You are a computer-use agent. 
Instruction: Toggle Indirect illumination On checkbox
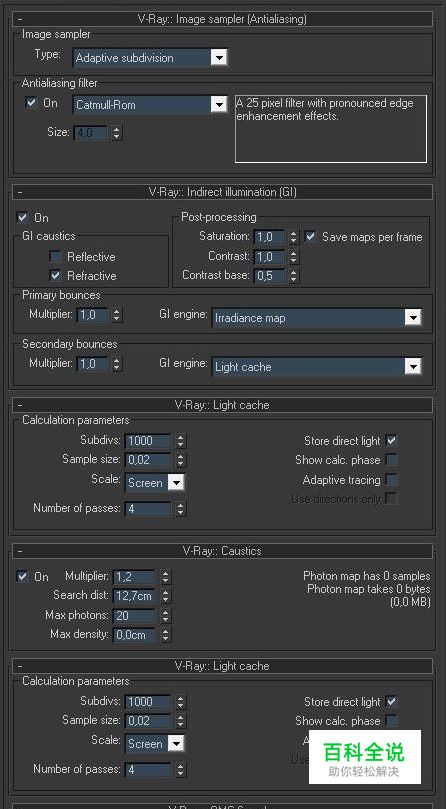[22, 217]
